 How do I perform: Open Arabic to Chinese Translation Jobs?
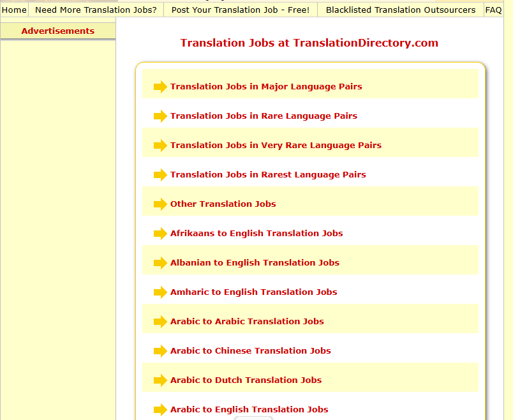click(x=250, y=351)
